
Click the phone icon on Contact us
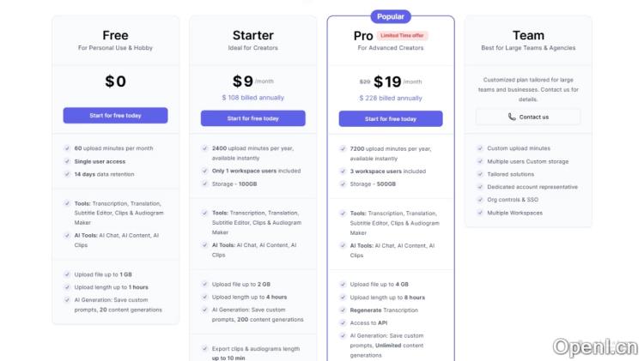pos(512,117)
